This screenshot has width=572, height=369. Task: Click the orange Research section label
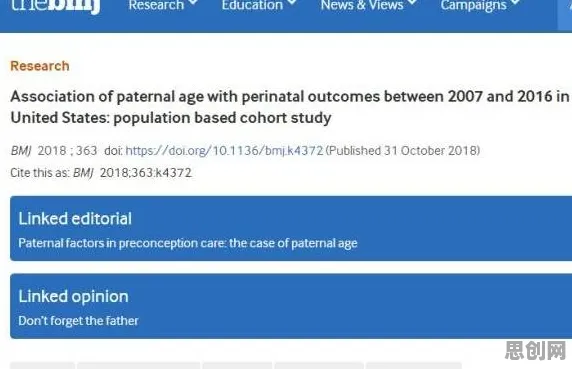[40, 66]
